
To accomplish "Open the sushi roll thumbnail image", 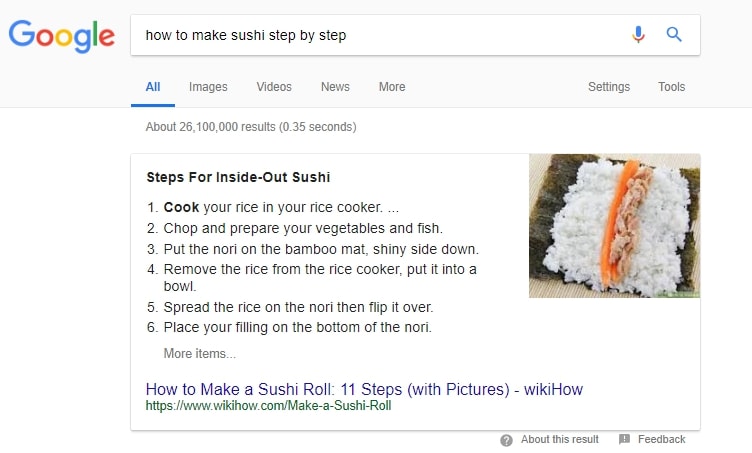I will [x=614, y=226].
